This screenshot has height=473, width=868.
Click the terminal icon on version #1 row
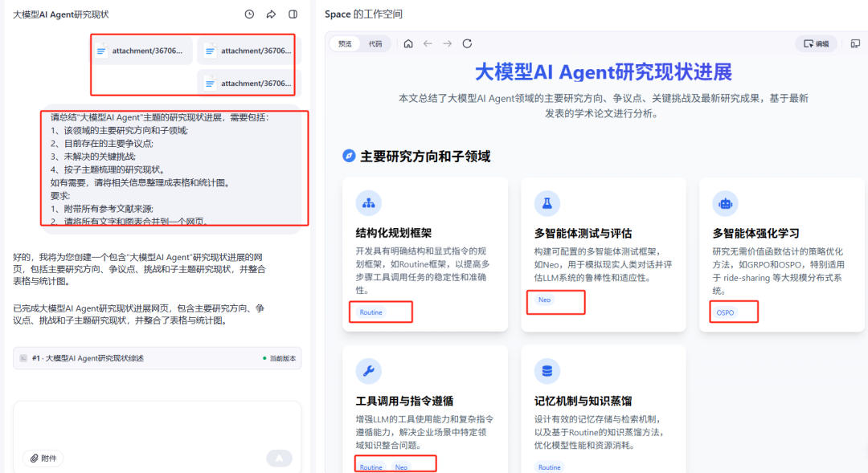click(x=23, y=358)
